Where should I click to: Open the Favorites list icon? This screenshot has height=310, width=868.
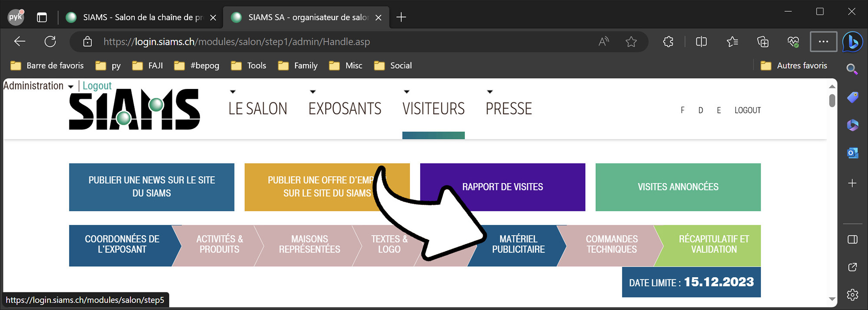(x=732, y=42)
